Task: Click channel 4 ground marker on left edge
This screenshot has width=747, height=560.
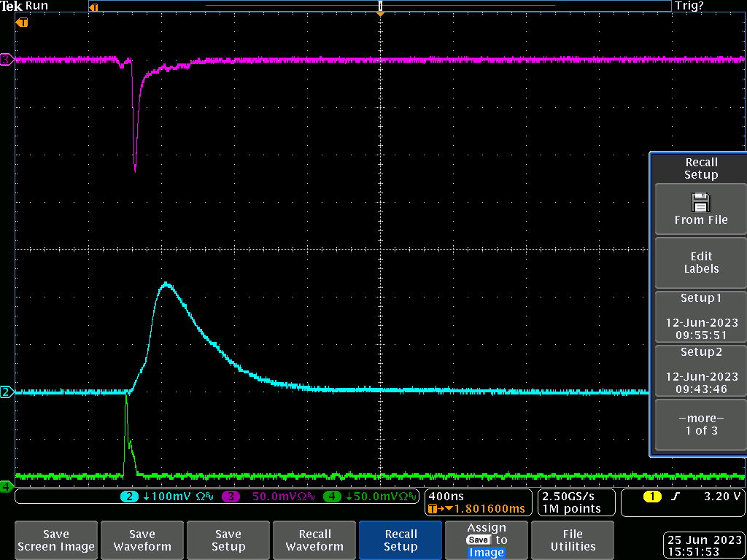Action: (x=7, y=486)
